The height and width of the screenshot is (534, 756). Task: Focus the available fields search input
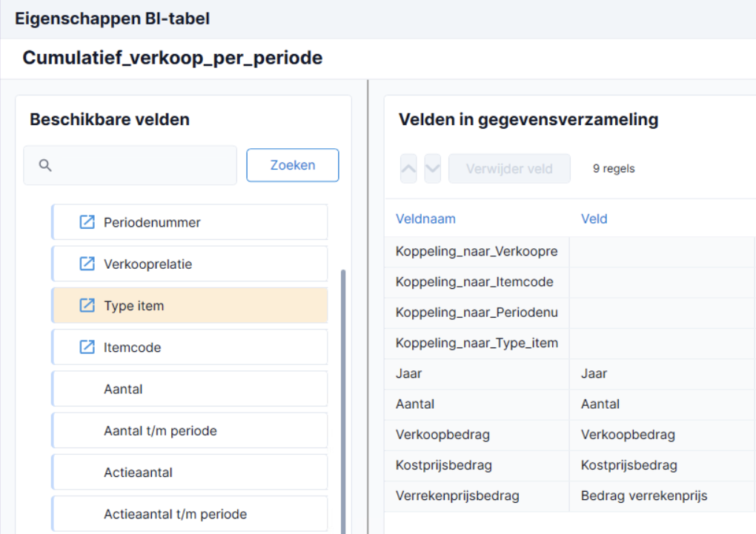pos(130,165)
